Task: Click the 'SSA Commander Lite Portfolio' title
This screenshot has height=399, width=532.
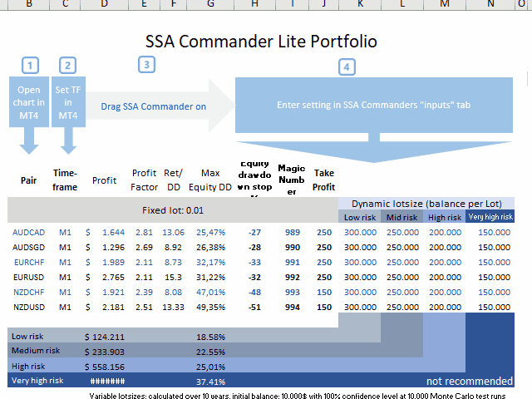Action: (261, 42)
